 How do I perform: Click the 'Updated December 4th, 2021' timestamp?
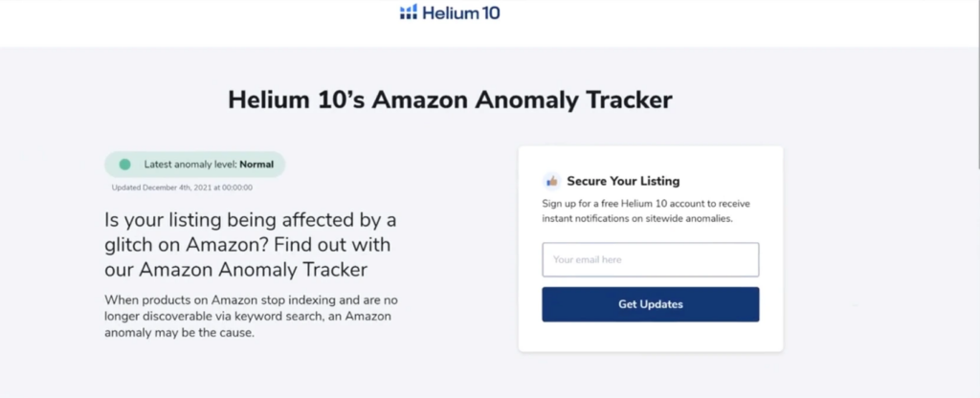click(182, 188)
